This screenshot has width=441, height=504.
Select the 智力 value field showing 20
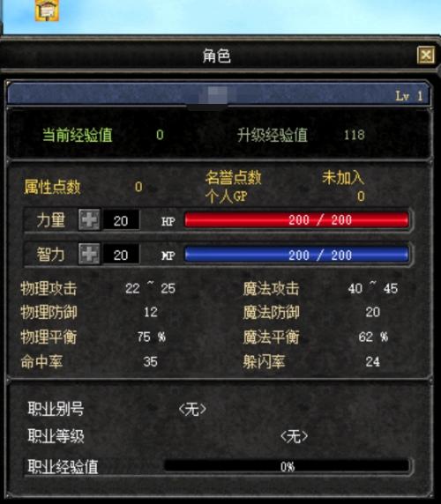[121, 255]
